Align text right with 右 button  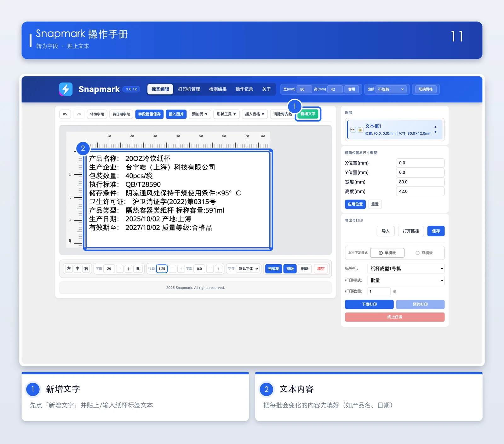tap(86, 269)
